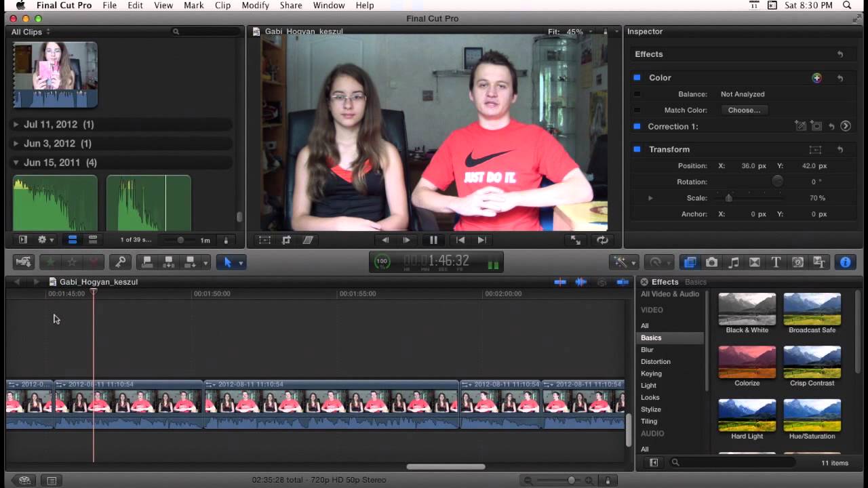Screen dimensions: 868x488
Task: Open the Retime menu in the toolbar
Action: tap(658, 262)
